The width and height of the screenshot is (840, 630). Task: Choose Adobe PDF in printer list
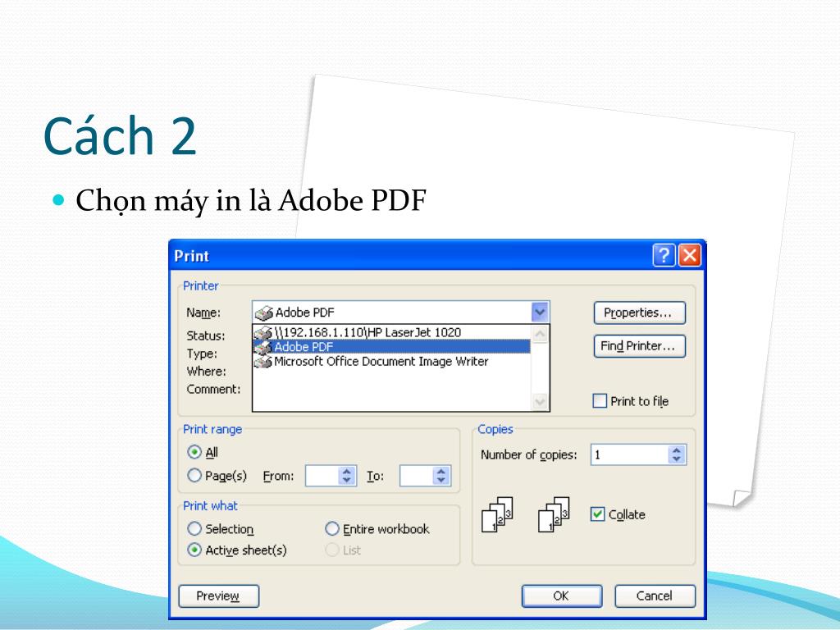391,347
